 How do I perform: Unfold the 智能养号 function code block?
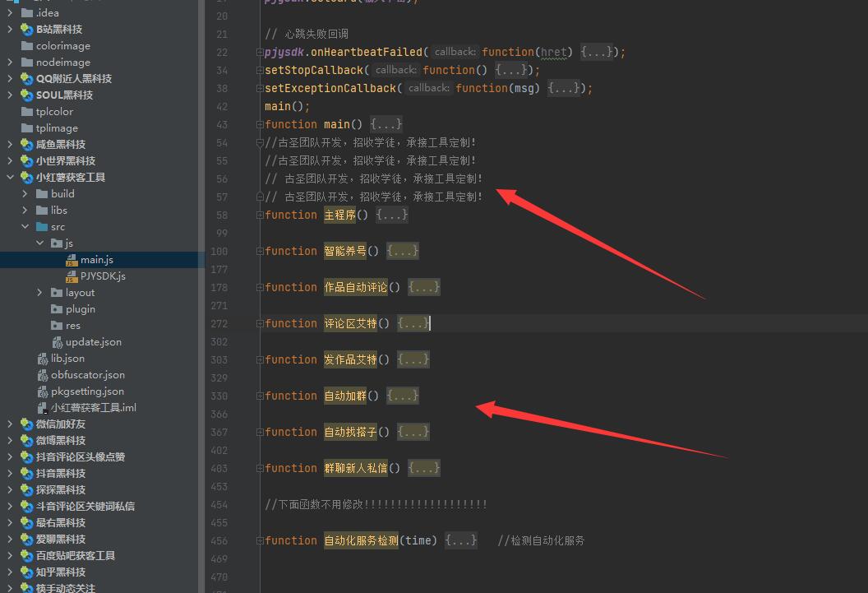[x=403, y=251]
